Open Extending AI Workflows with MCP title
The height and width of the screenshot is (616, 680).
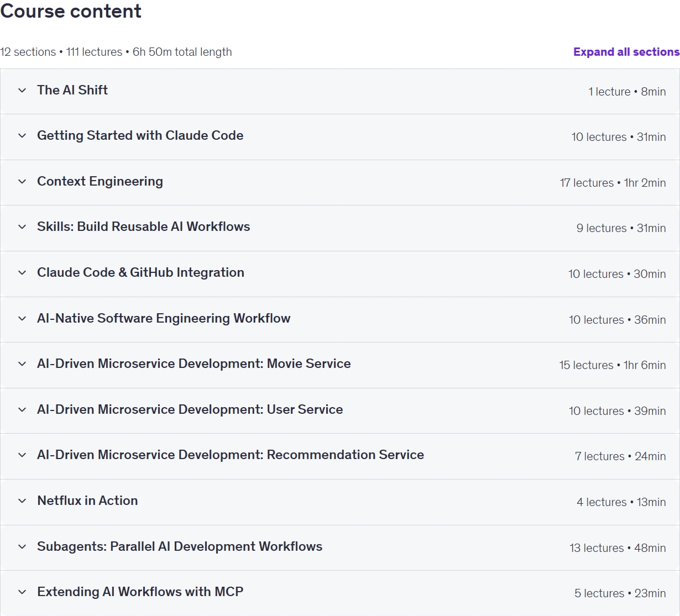(x=140, y=592)
